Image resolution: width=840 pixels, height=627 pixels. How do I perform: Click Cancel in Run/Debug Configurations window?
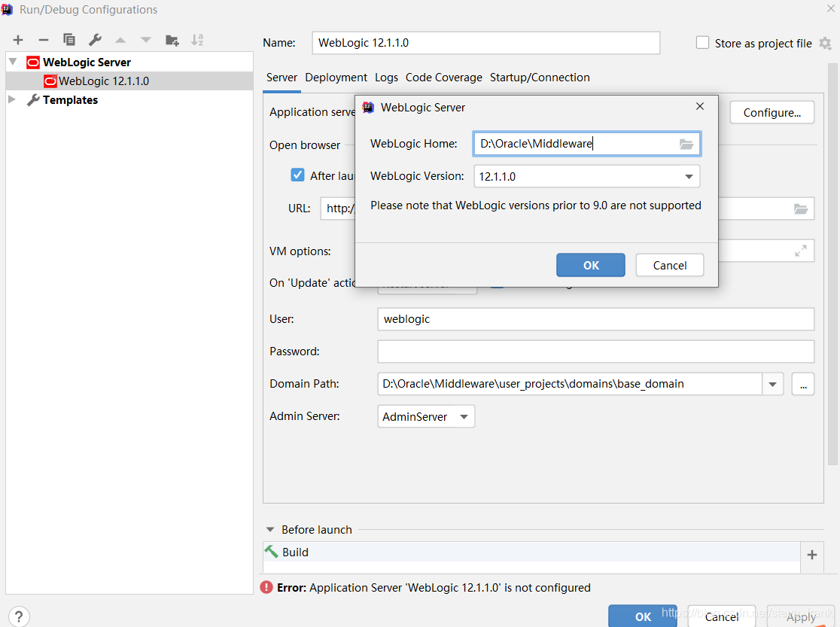click(722, 616)
